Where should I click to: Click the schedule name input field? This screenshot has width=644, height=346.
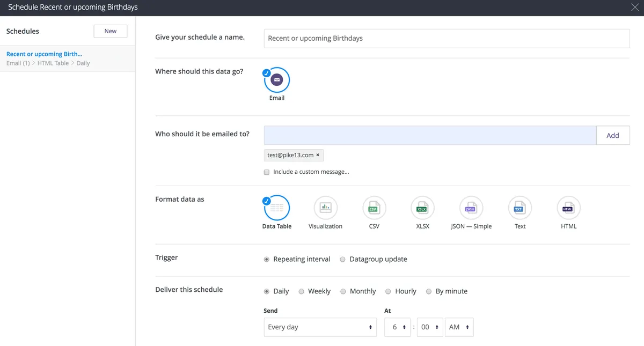coord(447,39)
